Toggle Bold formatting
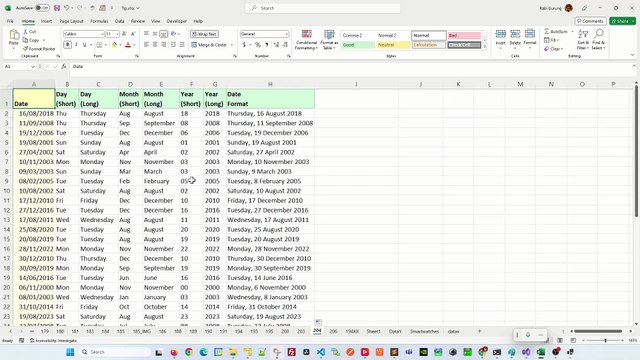 click(67, 44)
